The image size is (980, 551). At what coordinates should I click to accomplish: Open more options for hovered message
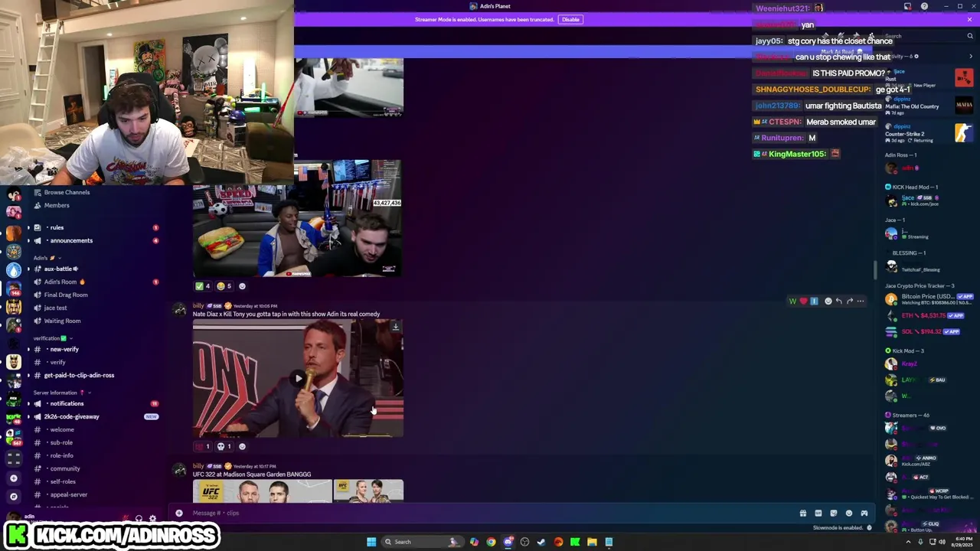[x=861, y=302]
